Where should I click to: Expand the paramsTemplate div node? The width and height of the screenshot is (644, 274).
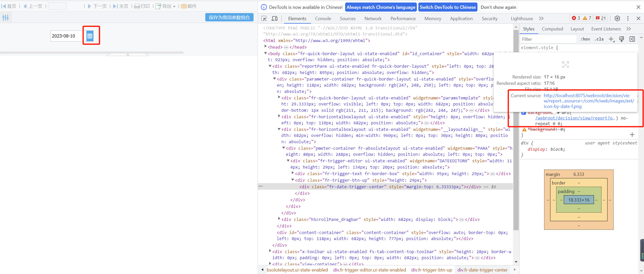tap(279, 98)
